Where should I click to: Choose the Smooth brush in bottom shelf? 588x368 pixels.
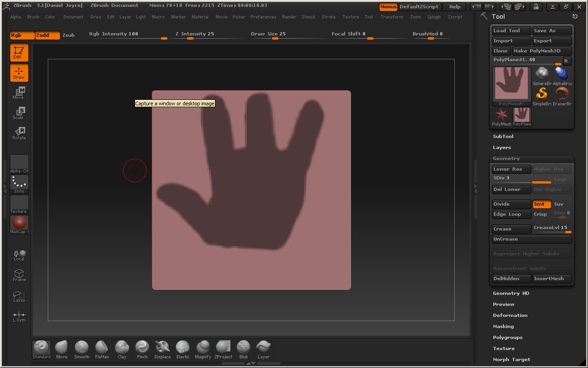pos(82,349)
